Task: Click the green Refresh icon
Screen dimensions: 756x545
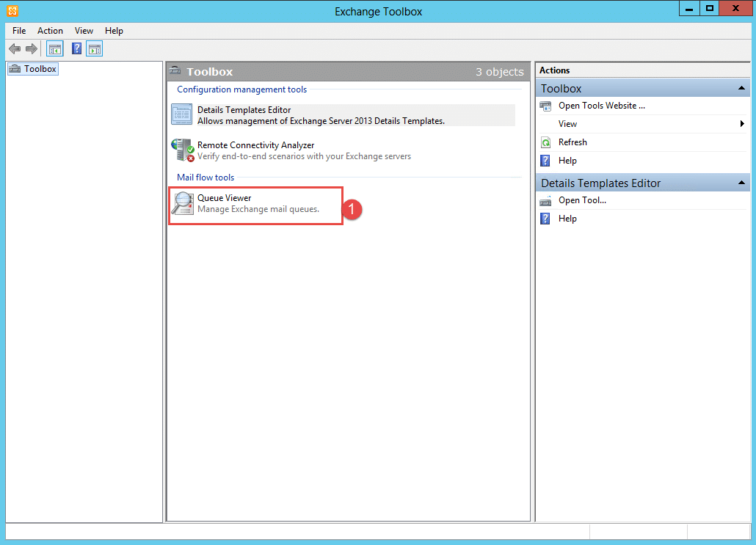Action: pos(545,142)
